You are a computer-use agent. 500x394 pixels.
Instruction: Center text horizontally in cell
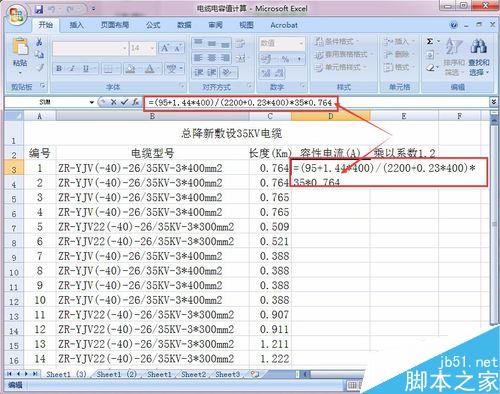212,58
